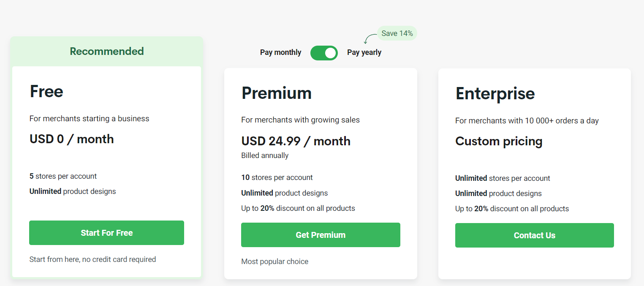The height and width of the screenshot is (286, 644).
Task: Click the Recommended banner above Free plan
Action: click(106, 51)
